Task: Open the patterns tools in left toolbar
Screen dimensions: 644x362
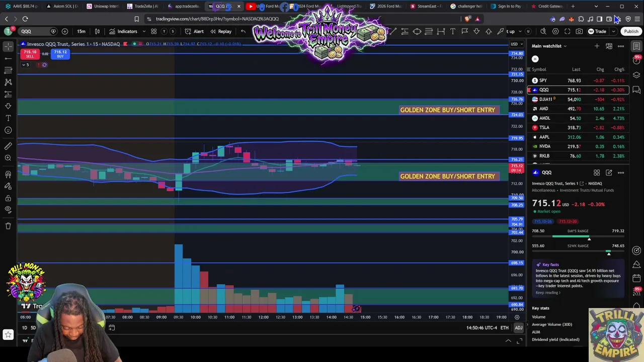Action: click(x=8, y=82)
